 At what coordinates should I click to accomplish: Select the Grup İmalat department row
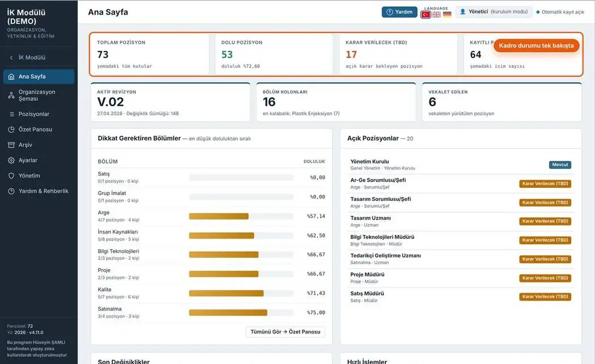tap(211, 197)
